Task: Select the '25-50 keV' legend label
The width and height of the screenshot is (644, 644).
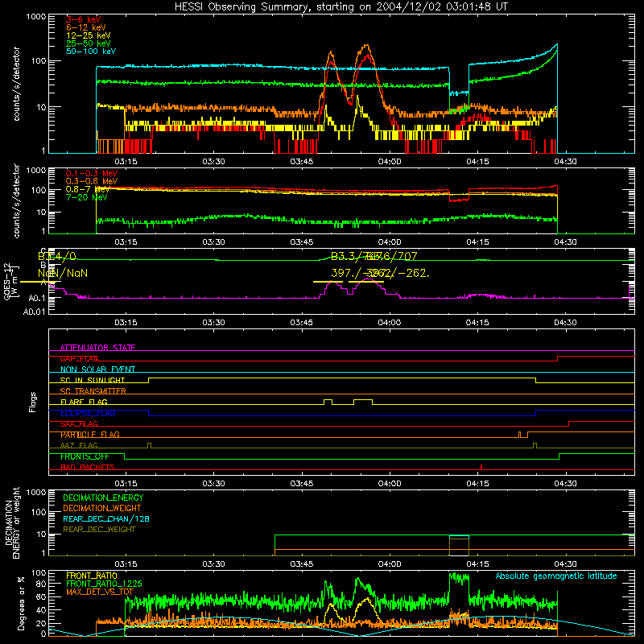Action: [x=88, y=43]
